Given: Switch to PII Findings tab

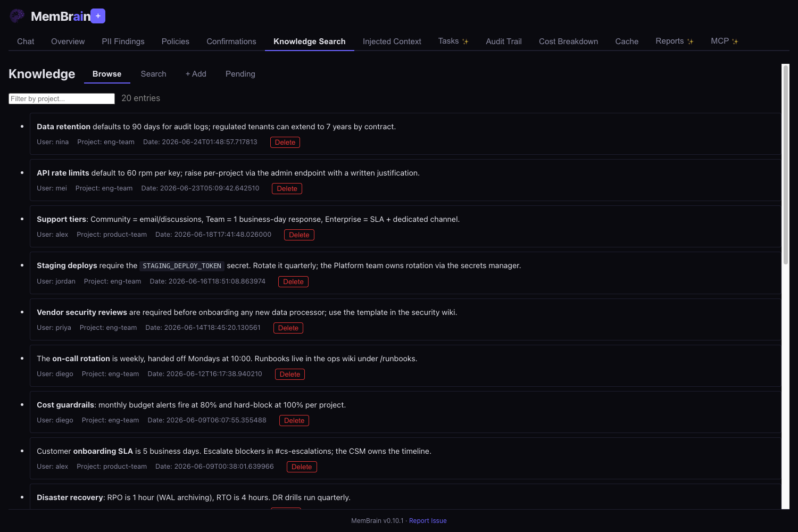Looking at the screenshot, I should [123, 41].
